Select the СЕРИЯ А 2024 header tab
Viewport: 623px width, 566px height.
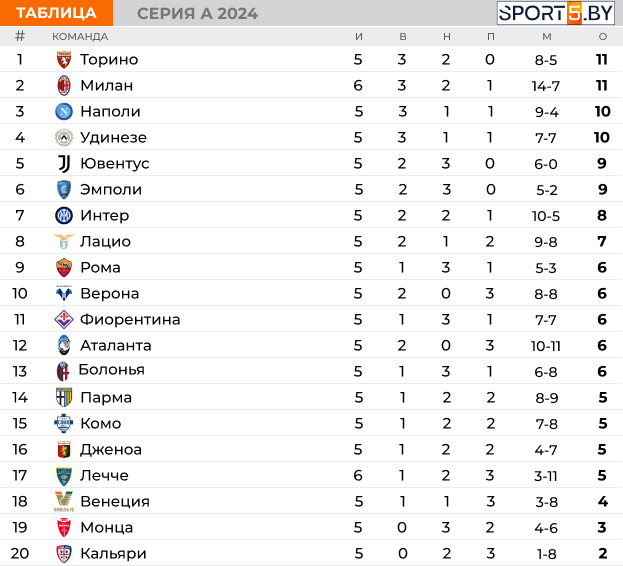click(197, 14)
